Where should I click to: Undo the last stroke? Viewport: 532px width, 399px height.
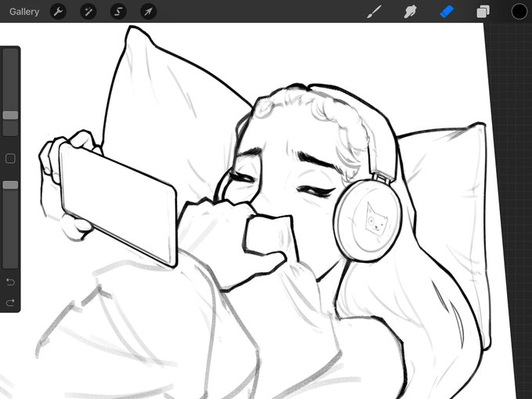tap(10, 282)
